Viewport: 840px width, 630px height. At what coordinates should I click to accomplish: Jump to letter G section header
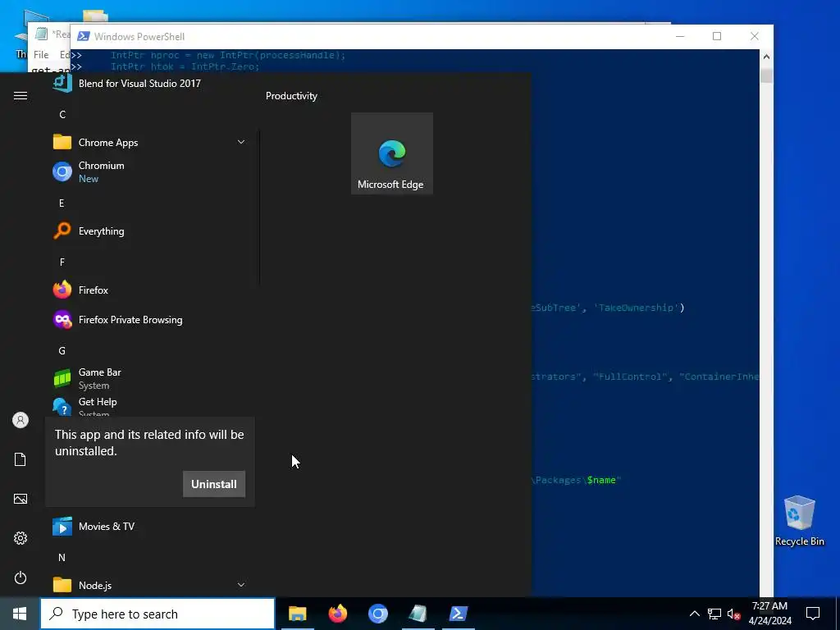(62, 351)
